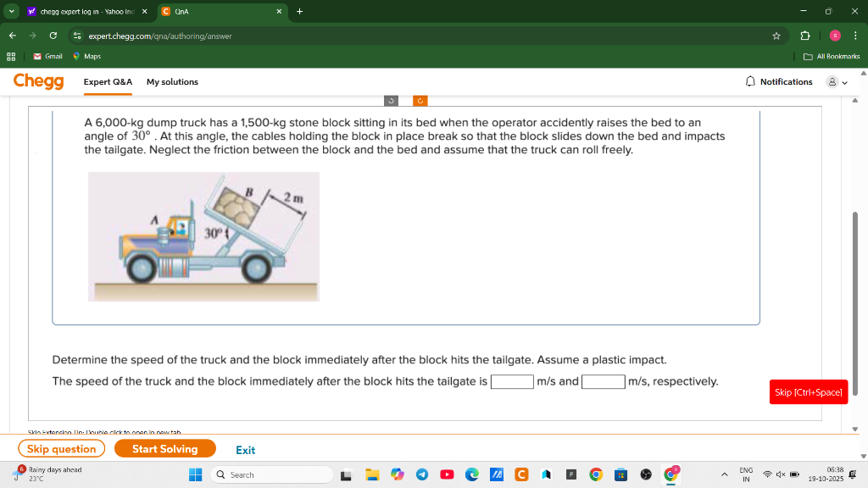Click Start Solving

165,449
